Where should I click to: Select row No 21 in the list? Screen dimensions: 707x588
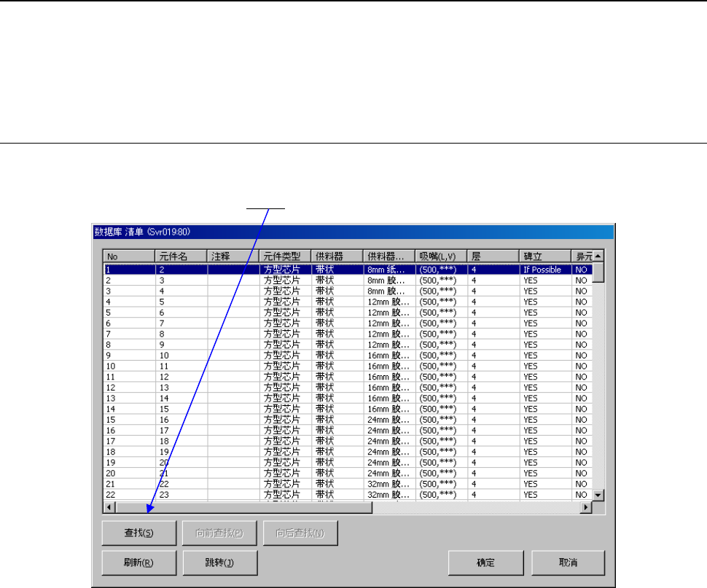[348, 484]
